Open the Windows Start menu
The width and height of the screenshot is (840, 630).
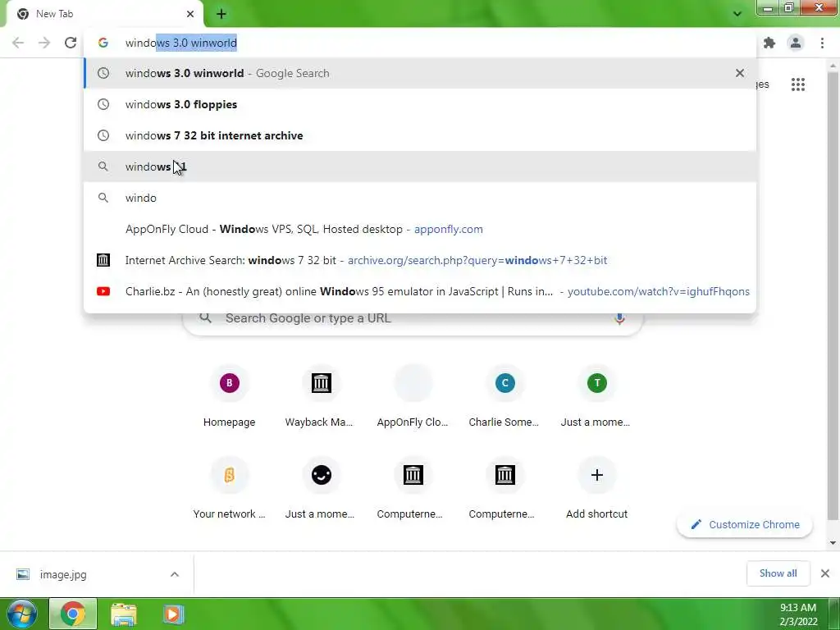point(21,614)
